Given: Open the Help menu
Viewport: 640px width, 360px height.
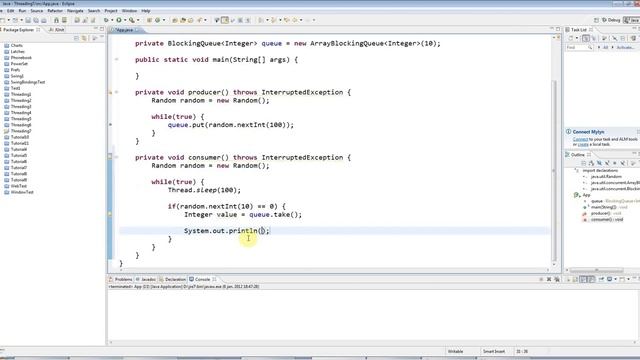Looking at the screenshot, I should click(x=146, y=11).
